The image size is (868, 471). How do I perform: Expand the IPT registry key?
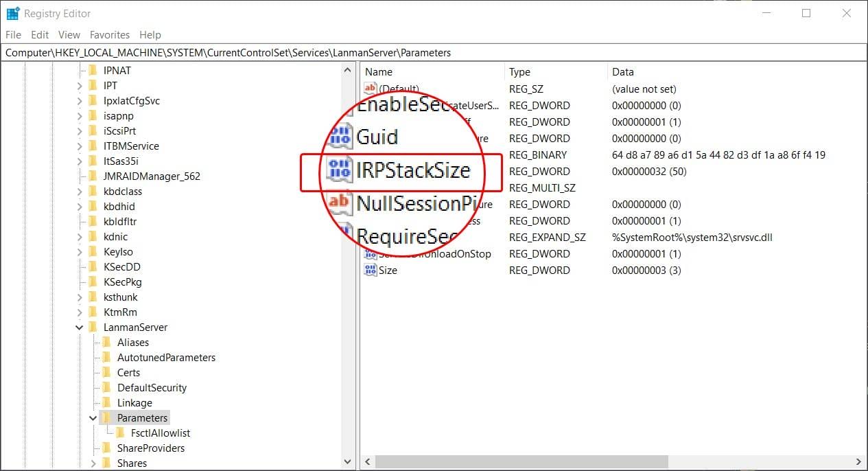79,85
